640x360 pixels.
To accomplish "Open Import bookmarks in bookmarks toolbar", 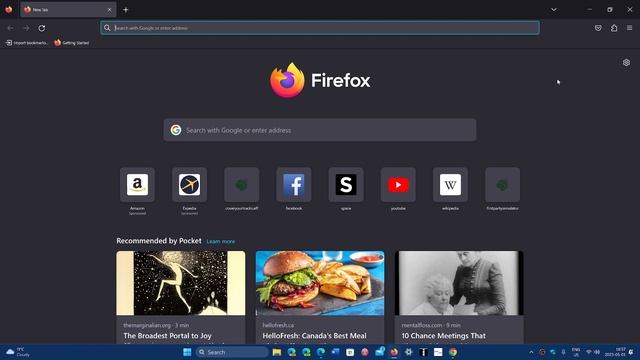I will click(x=27, y=43).
